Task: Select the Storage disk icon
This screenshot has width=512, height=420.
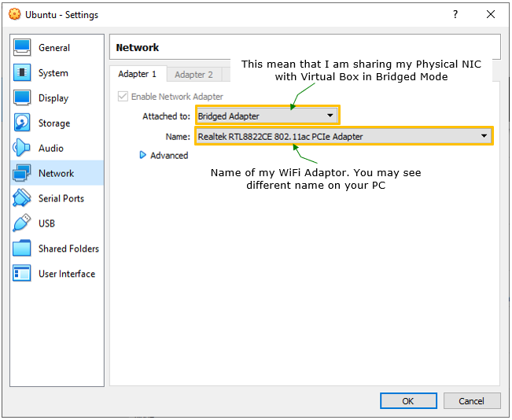Action: coord(22,123)
